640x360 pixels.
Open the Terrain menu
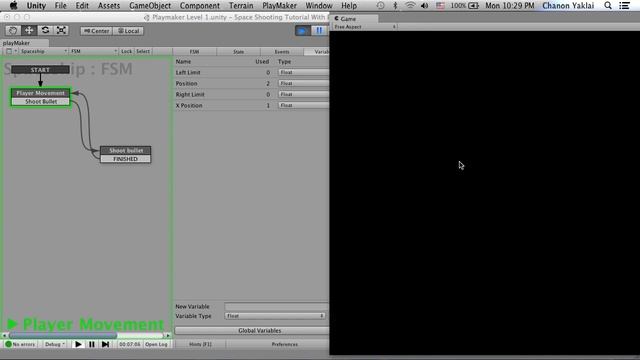241,6
